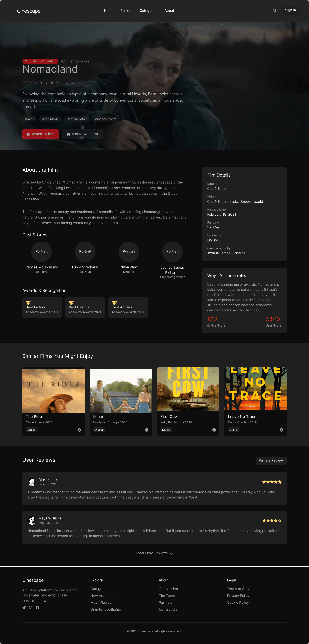The width and height of the screenshot is (309, 644).
Task: Open Joshua James Richards' portrait
Action: 173,251
